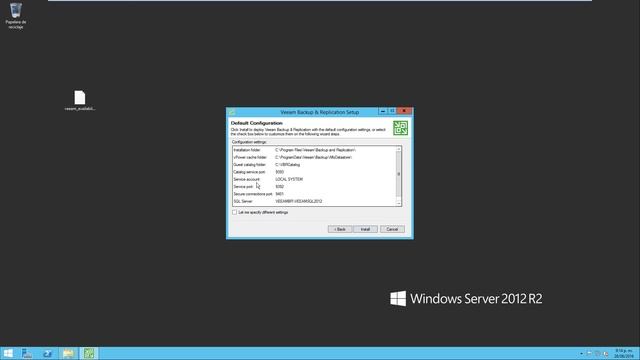Open the Windows Start button
Image resolution: width=640 pixels, height=360 pixels.
click(x=8, y=353)
